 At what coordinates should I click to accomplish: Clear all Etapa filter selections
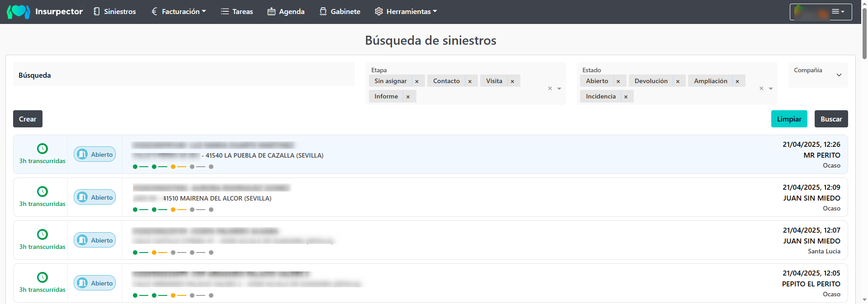[x=550, y=89]
